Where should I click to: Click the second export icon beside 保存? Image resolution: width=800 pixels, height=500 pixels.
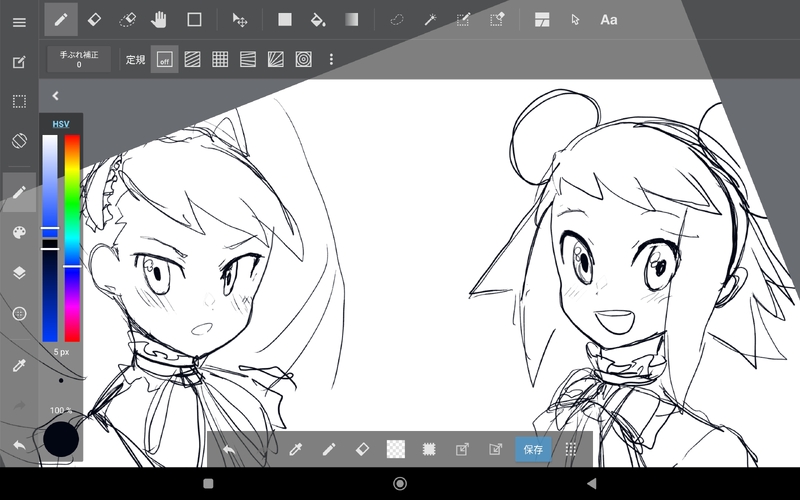pyautogui.click(x=495, y=449)
